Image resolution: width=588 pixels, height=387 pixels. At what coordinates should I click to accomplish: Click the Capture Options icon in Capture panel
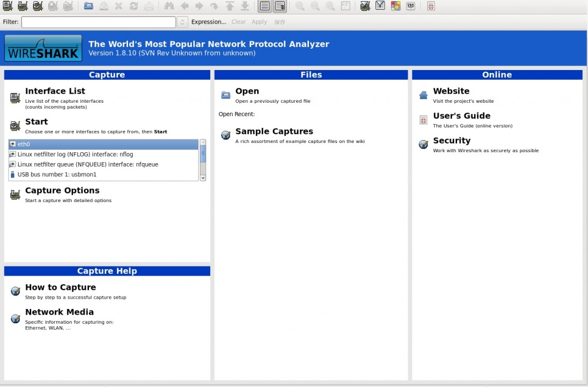(16, 195)
